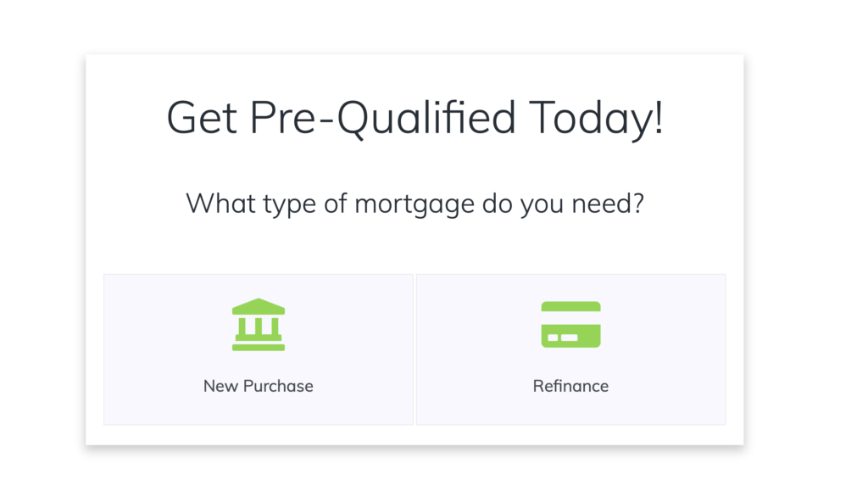Click blank area above the bank icon inside card
The image size is (868, 497).
258,286
